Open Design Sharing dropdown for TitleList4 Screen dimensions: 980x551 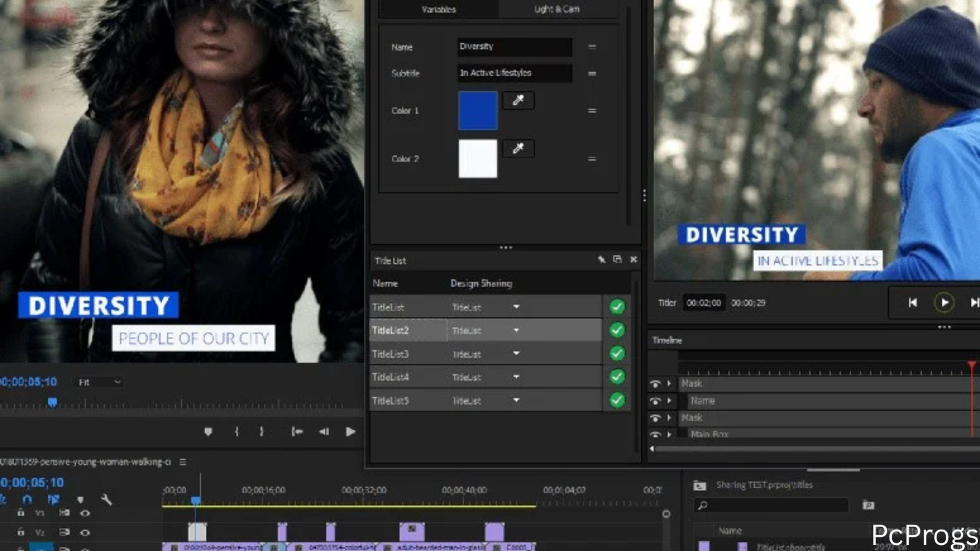(x=516, y=377)
